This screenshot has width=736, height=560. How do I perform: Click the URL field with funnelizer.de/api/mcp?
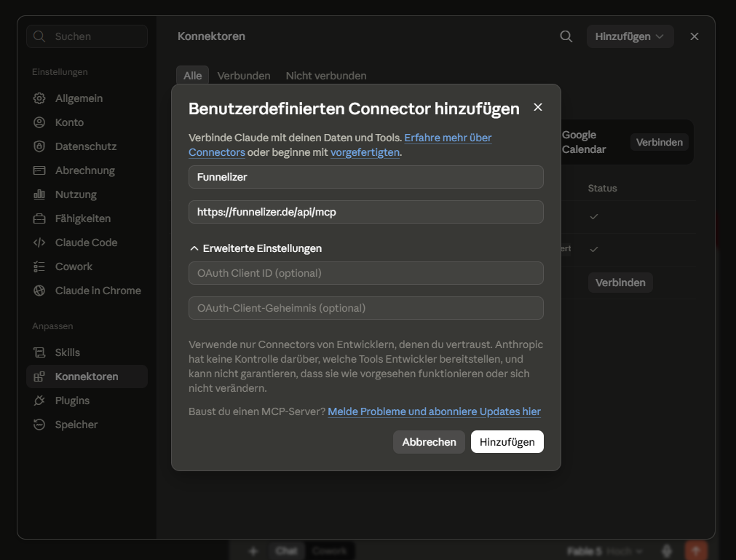coord(366,212)
